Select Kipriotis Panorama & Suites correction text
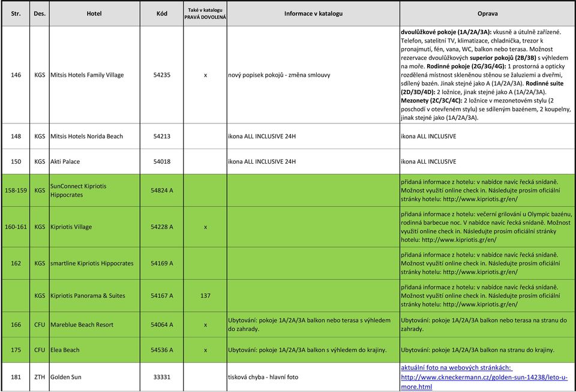 tap(487, 295)
